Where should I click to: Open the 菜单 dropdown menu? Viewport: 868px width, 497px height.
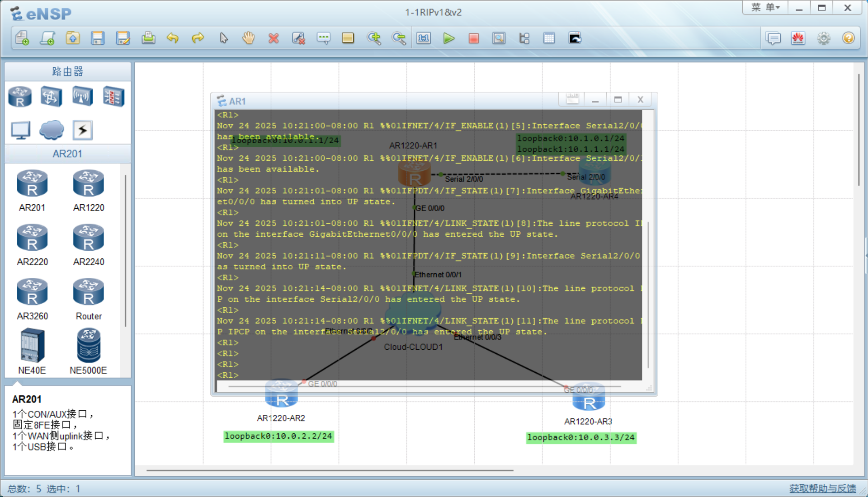pyautogui.click(x=765, y=8)
